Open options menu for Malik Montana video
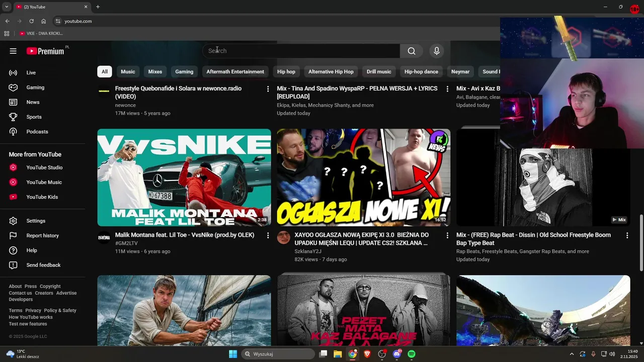 pyautogui.click(x=268, y=235)
